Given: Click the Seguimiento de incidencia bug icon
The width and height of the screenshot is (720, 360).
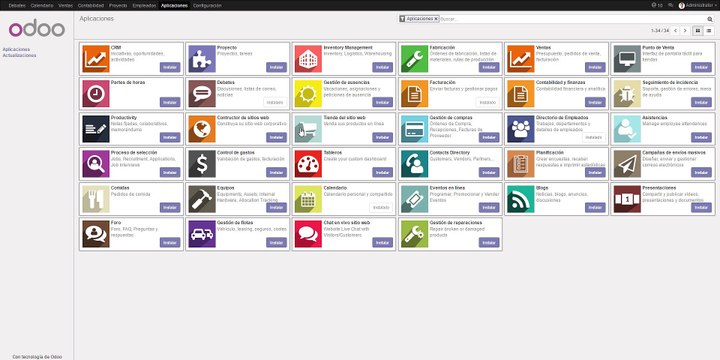Looking at the screenshot, I should (x=627, y=94).
